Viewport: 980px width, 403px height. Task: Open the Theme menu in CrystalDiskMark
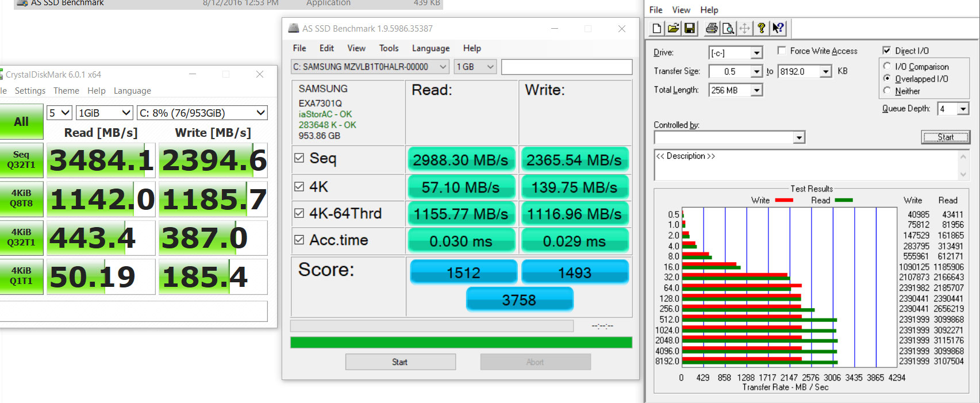click(x=66, y=91)
